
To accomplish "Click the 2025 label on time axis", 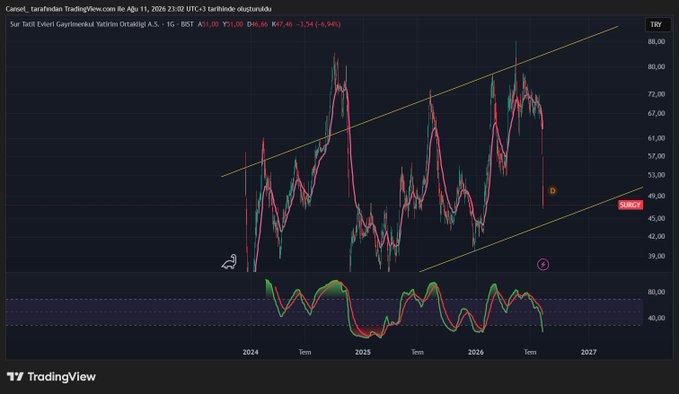I will [x=362, y=352].
